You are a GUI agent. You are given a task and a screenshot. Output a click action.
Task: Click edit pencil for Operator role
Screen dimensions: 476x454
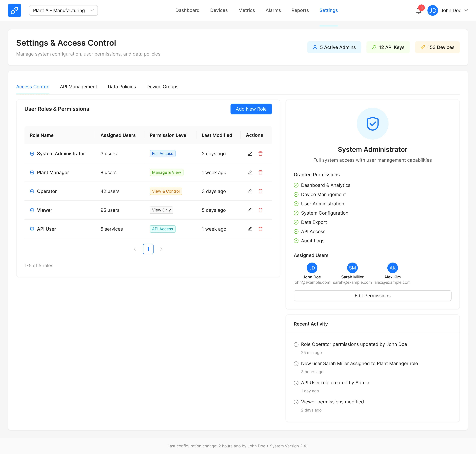click(x=250, y=191)
